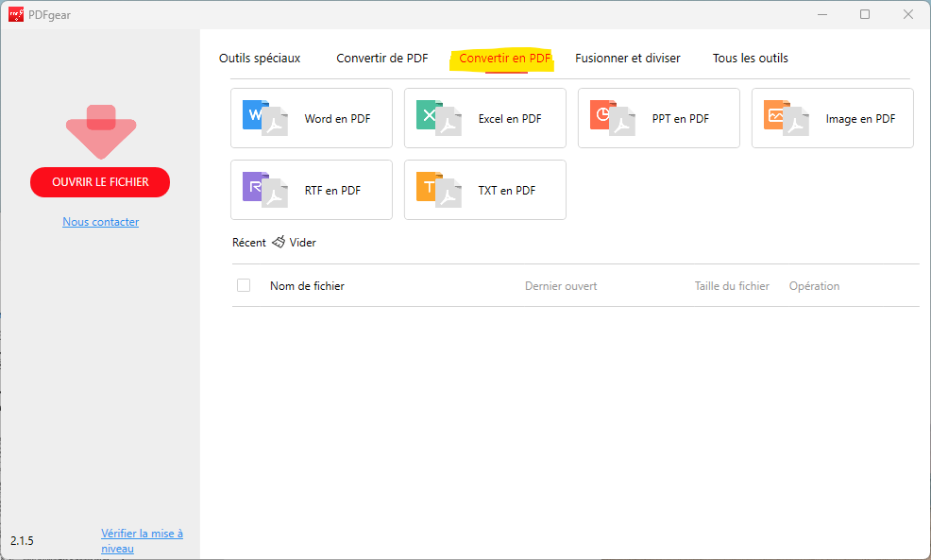This screenshot has width=931, height=560.
Task: Click the broom icon beside Vider
Action: [x=279, y=243]
